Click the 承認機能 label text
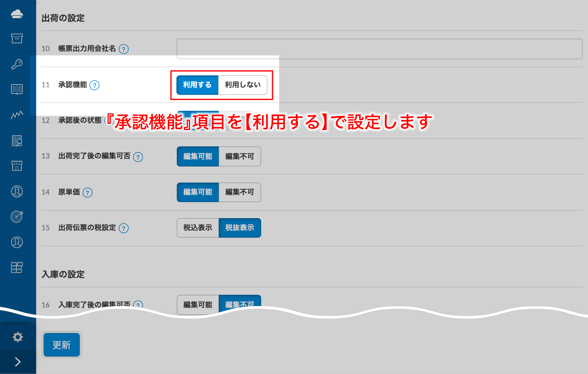 tap(73, 85)
